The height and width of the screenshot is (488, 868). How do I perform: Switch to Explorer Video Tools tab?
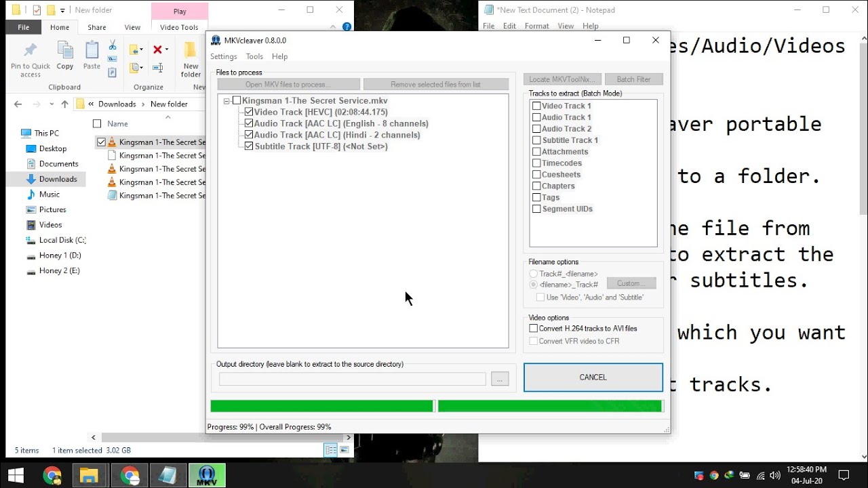[x=179, y=28]
